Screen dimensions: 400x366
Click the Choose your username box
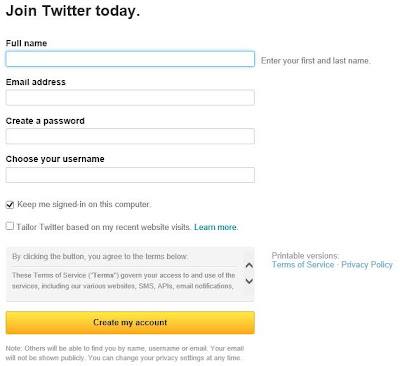click(130, 175)
